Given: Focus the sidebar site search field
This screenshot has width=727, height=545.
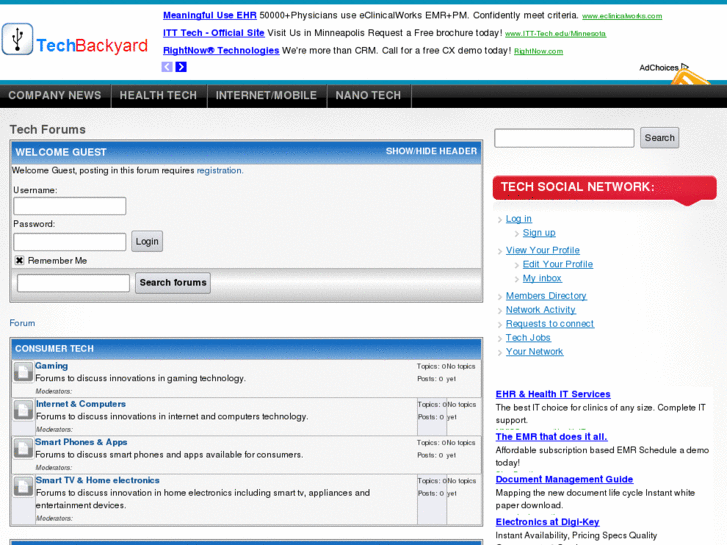Looking at the screenshot, I should pos(564,138).
